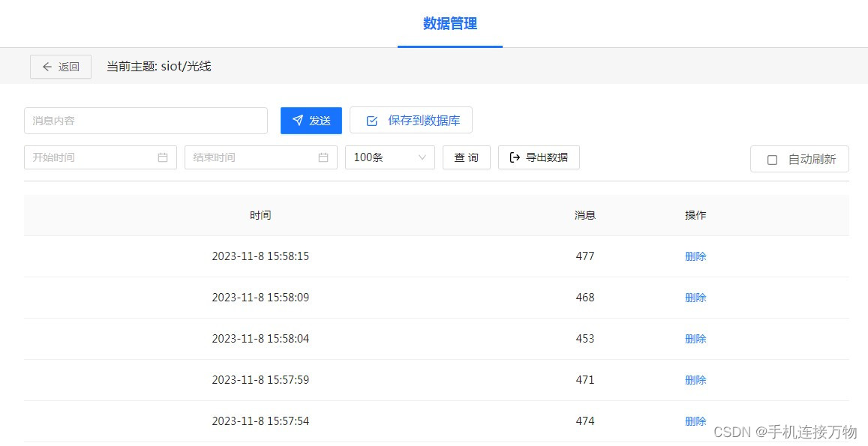Image resolution: width=868 pixels, height=446 pixels.
Task: Click the send (paper plane) icon in 发送 button
Action: [299, 120]
